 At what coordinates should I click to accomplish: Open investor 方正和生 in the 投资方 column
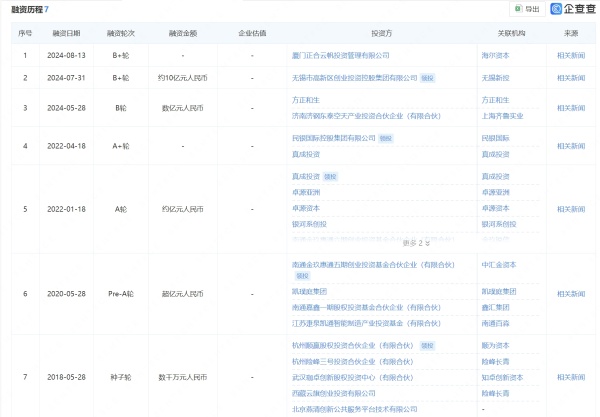tap(306, 100)
